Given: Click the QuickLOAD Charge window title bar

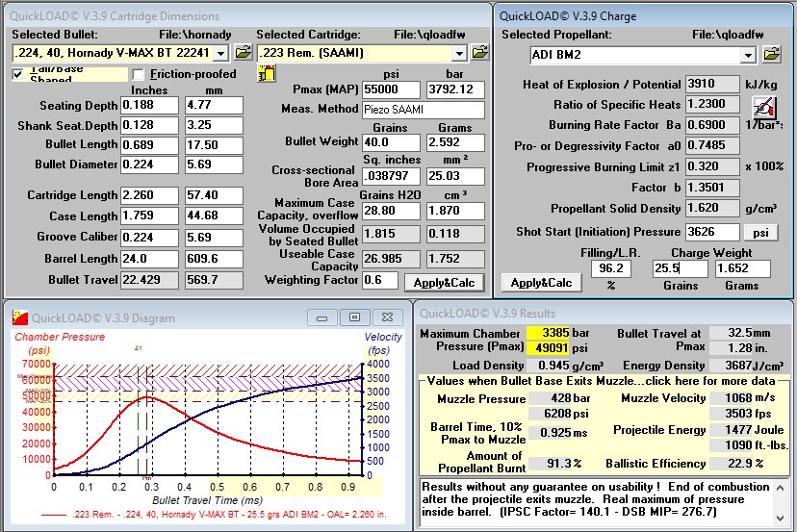Looking at the screenshot, I should click(x=644, y=16).
